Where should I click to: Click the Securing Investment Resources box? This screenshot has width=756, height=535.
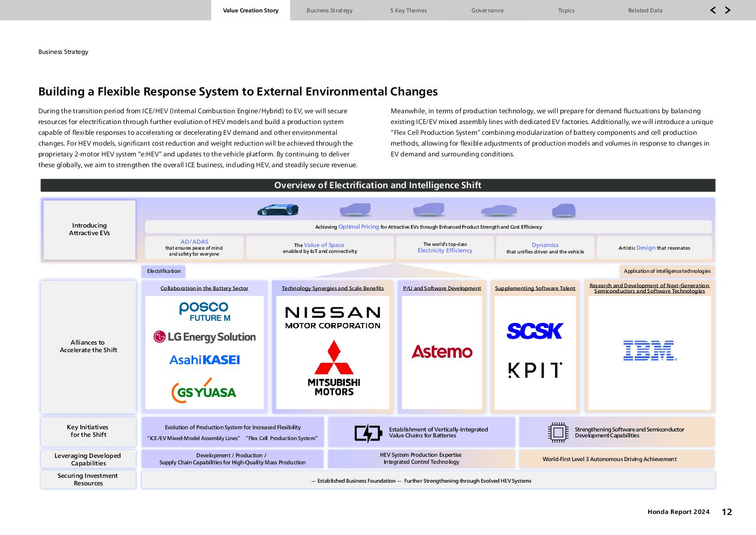(x=88, y=479)
